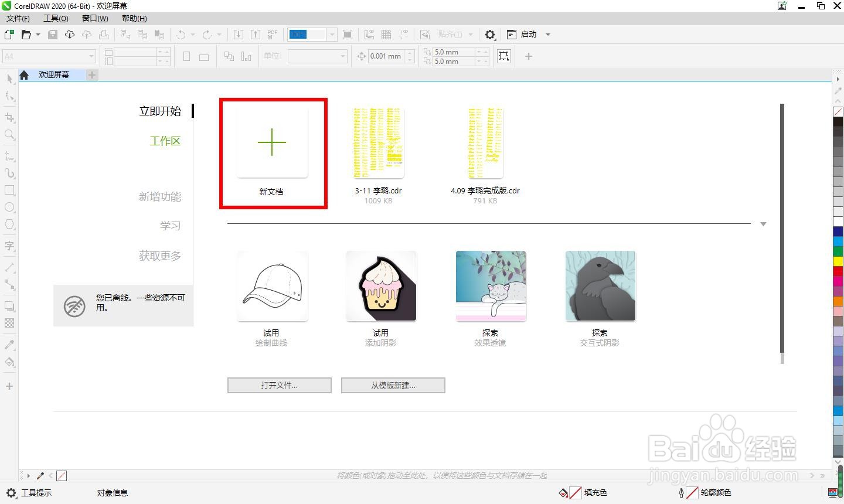The image size is (844, 504).
Task: Select the Artistic Media tool
Action: coord(9,173)
